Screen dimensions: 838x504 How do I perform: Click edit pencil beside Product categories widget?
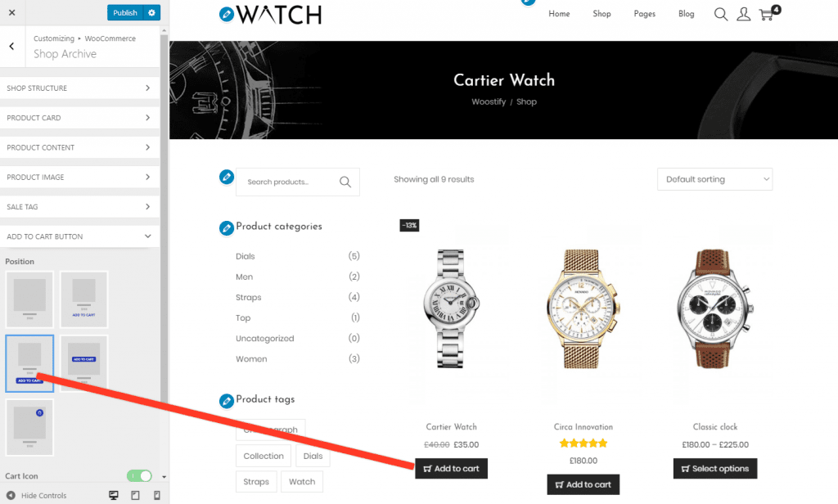pos(227,228)
